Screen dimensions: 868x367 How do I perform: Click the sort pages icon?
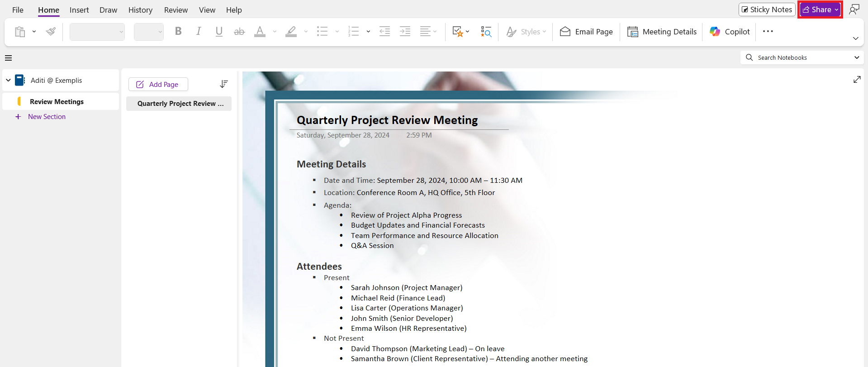point(224,84)
